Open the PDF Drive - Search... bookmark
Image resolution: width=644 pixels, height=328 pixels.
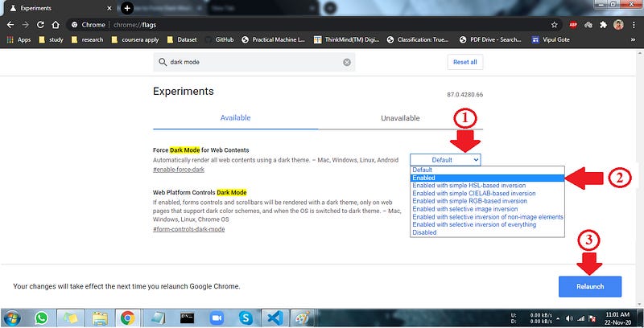490,39
